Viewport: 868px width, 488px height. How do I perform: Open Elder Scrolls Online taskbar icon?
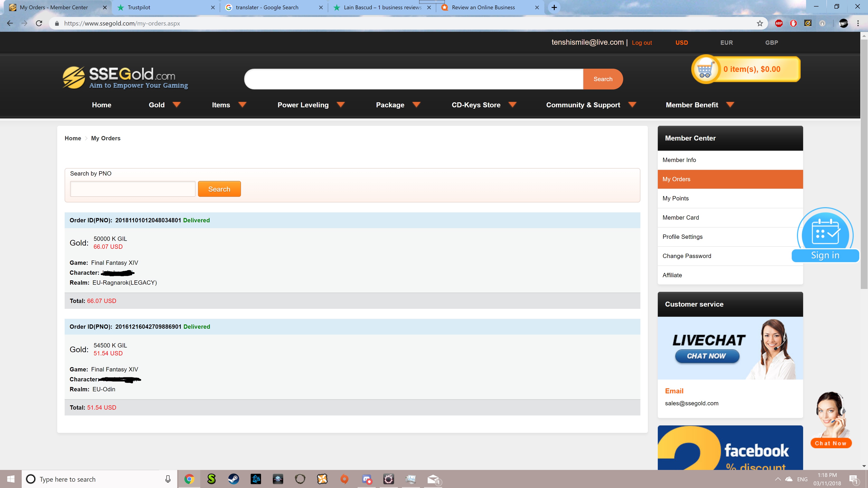point(300,479)
